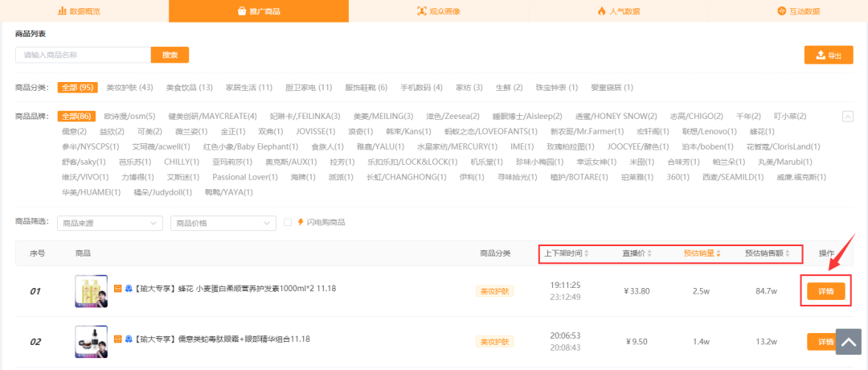
Task: Filter by brand 健美创研/MAYCREATE(4)
Action: tap(212, 117)
